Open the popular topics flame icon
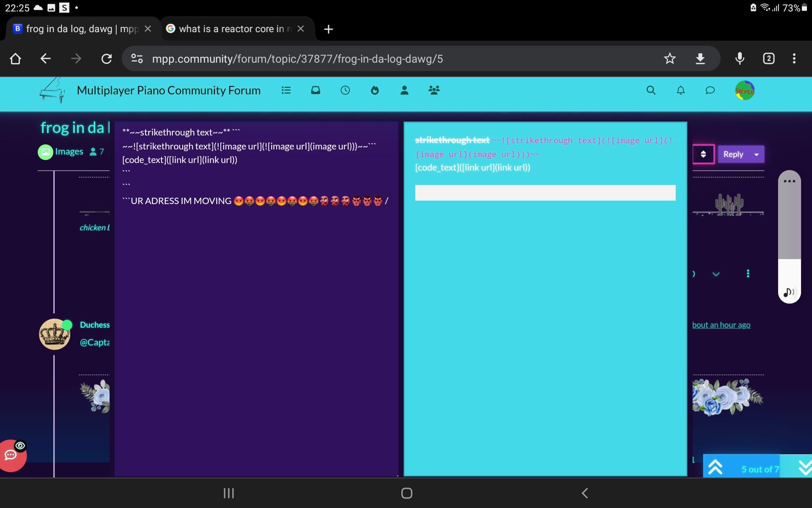The width and height of the screenshot is (812, 508). pos(375,90)
